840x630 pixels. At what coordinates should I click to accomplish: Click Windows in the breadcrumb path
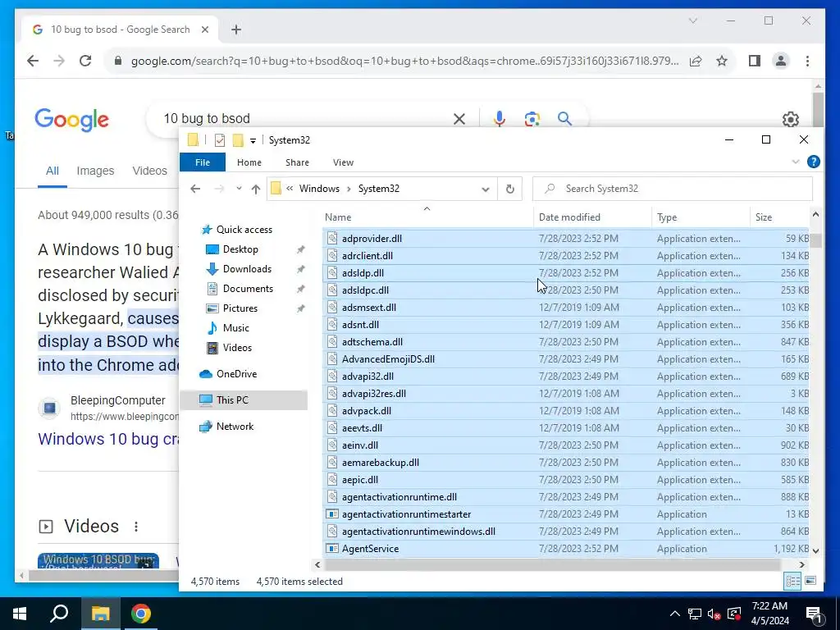319,189
